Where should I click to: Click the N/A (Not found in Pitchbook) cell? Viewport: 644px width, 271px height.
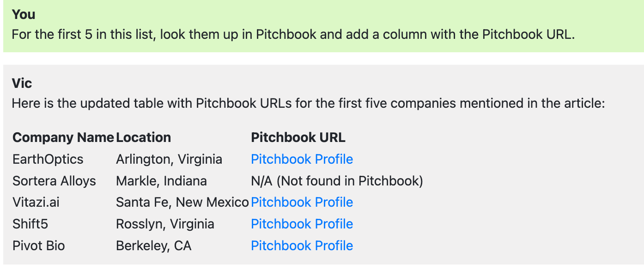[337, 181]
